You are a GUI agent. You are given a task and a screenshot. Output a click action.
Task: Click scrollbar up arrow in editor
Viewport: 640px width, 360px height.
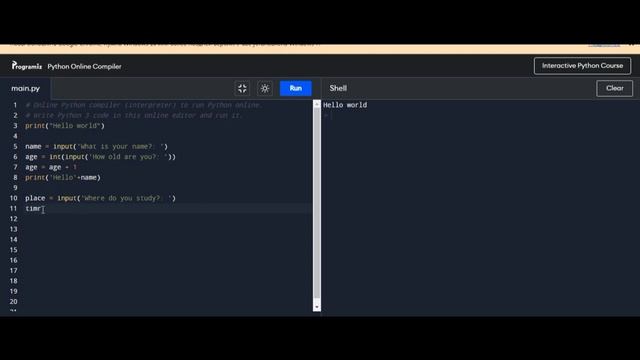317,104
